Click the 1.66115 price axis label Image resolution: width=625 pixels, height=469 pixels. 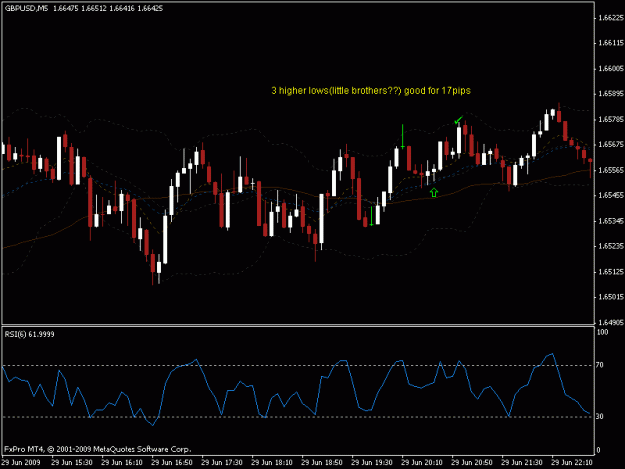tap(610, 43)
